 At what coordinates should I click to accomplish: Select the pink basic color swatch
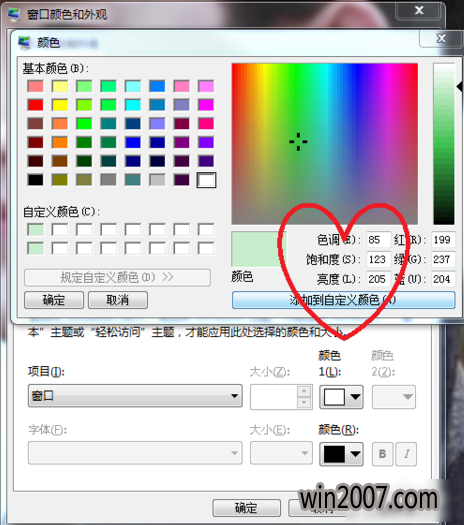[x=181, y=86]
